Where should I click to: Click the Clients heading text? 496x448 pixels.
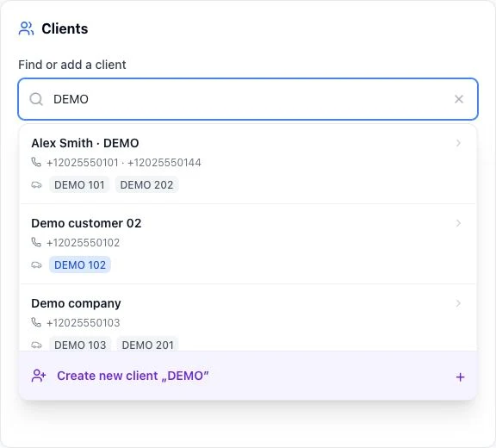[65, 28]
